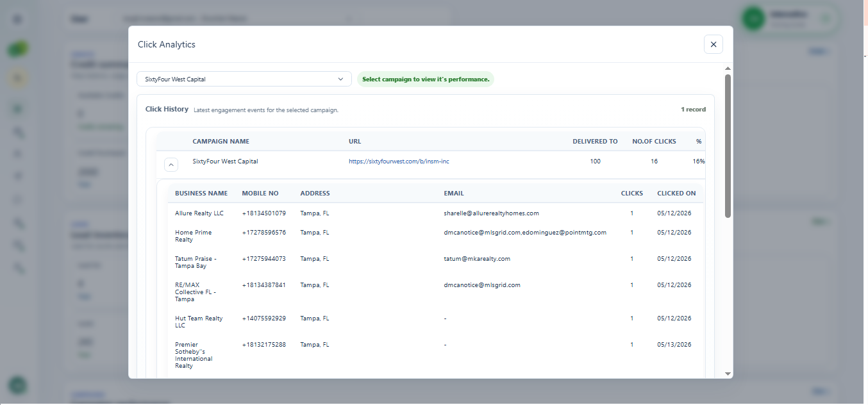Image resolution: width=868 pixels, height=405 pixels.
Task: Click email sharelle@allurerealtyhomes.com
Action: pyautogui.click(x=491, y=213)
